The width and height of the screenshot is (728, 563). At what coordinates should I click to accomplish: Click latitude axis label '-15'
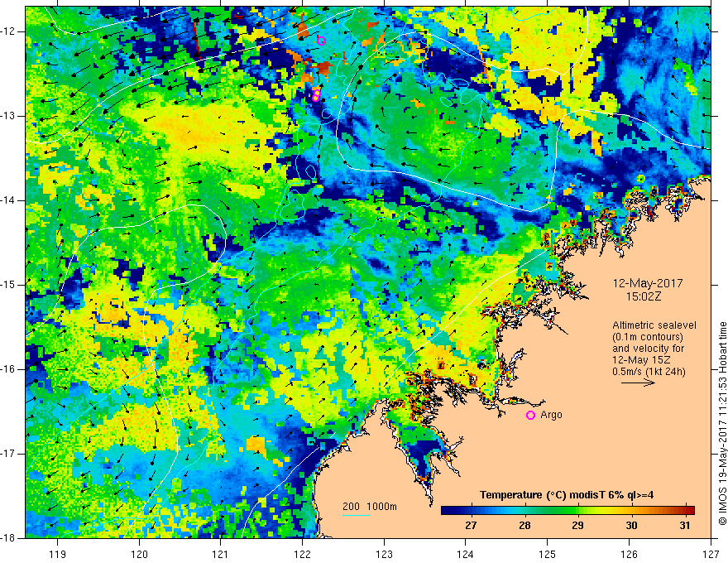click(x=9, y=285)
